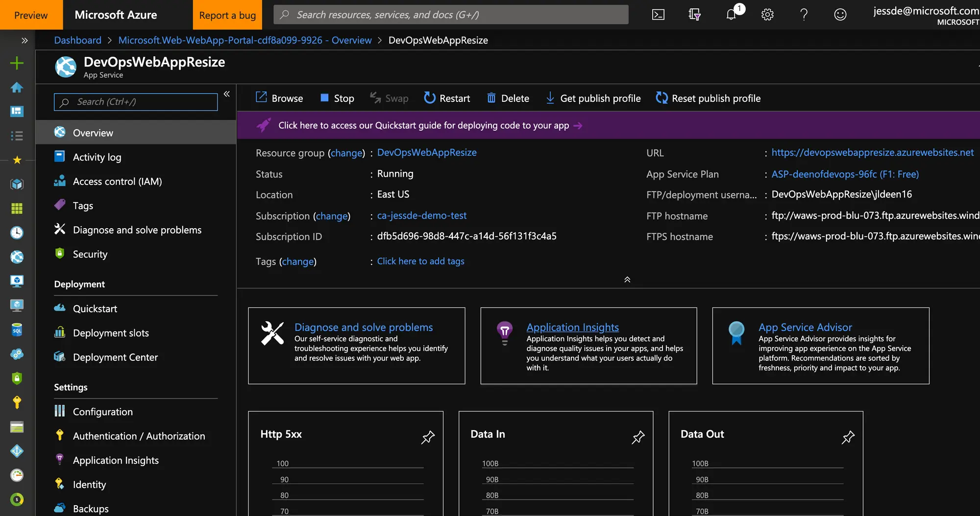Pin the Data Out chart

848,437
